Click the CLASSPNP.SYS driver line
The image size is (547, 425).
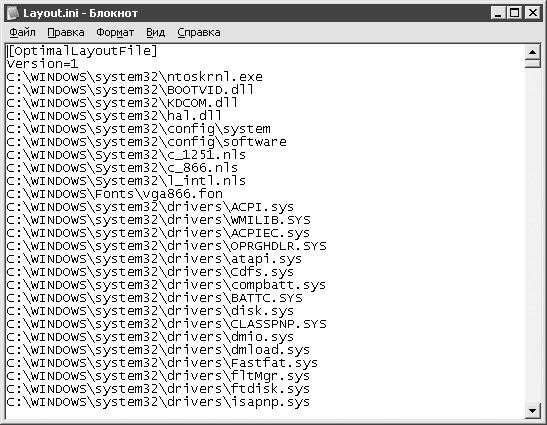(x=166, y=324)
